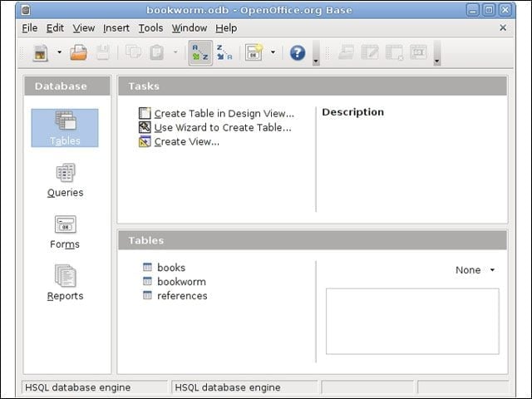Image resolution: width=532 pixels, height=399 pixels.
Task: Click the Edit table icon
Action: pyautogui.click(x=370, y=52)
